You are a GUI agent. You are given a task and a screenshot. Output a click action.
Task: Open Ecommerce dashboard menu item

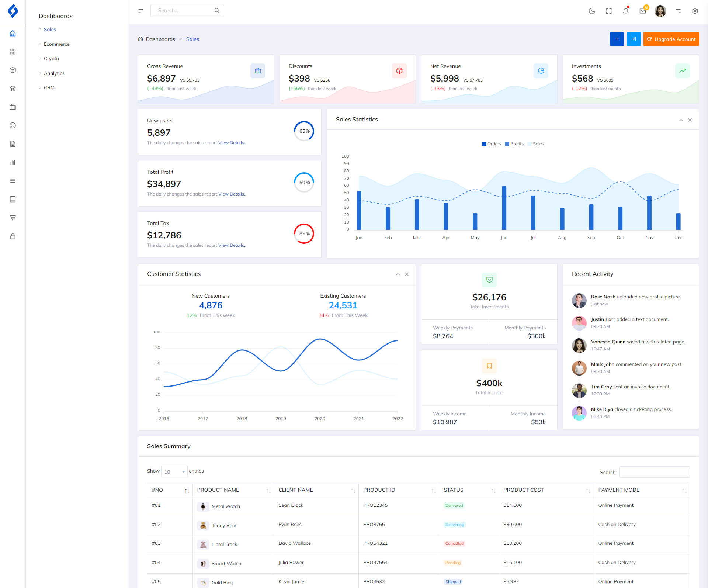click(x=56, y=44)
